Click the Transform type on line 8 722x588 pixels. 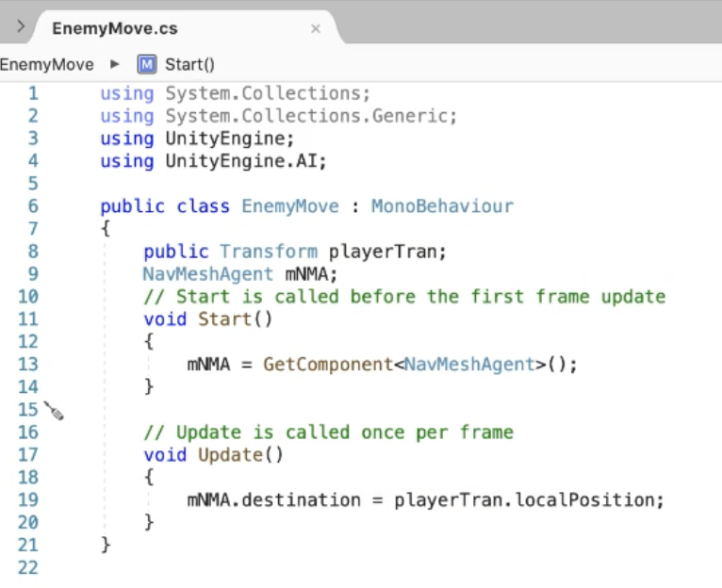[x=268, y=252]
